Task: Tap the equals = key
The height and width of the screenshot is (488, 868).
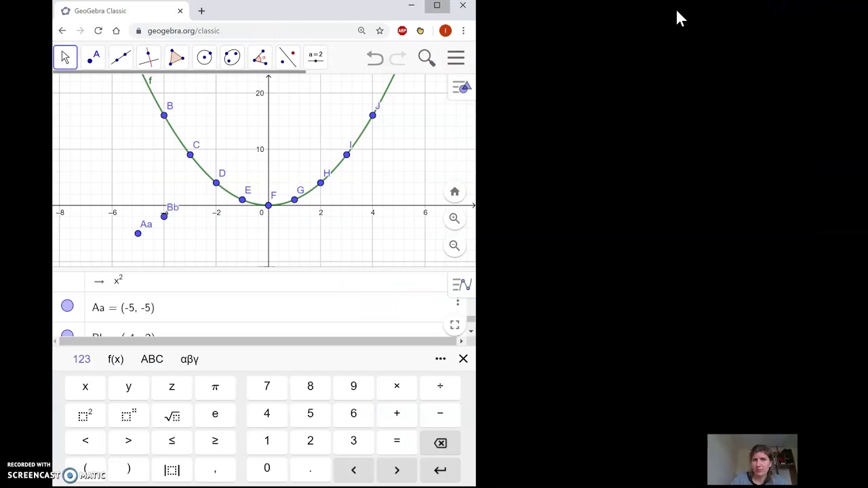Action: click(x=397, y=441)
